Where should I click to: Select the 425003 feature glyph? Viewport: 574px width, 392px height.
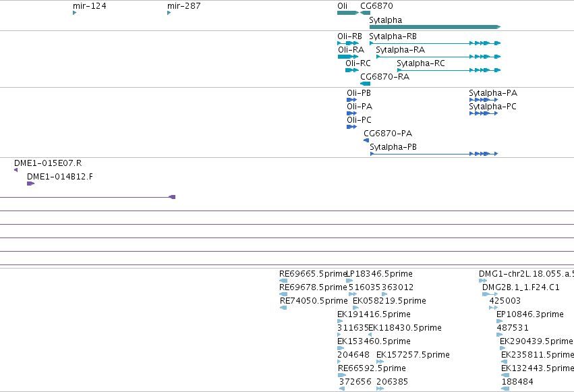coord(494,308)
